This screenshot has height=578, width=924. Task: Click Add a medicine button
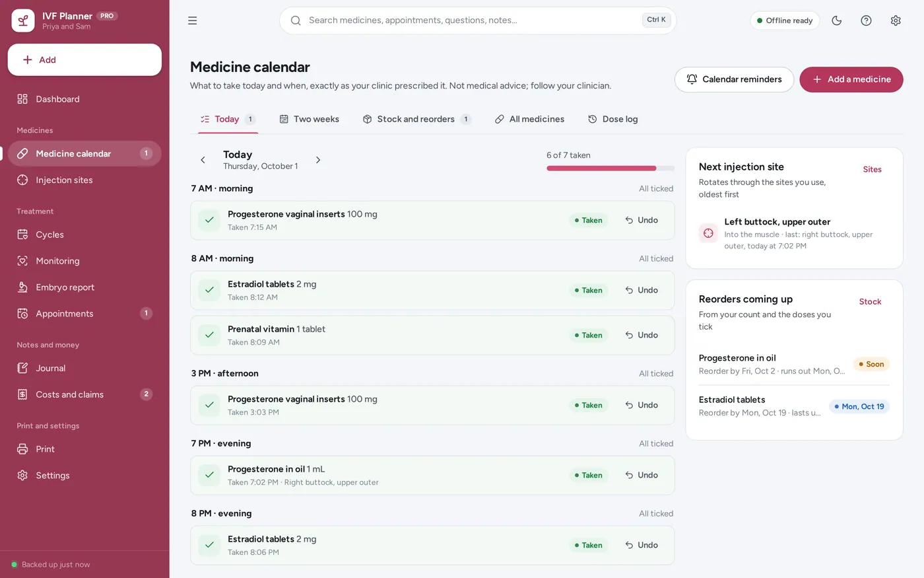tap(851, 79)
